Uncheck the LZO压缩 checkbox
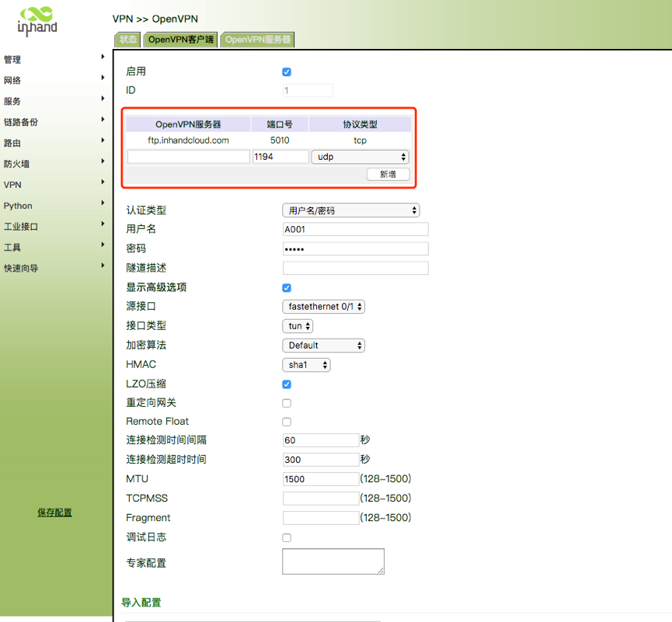 pos(287,384)
